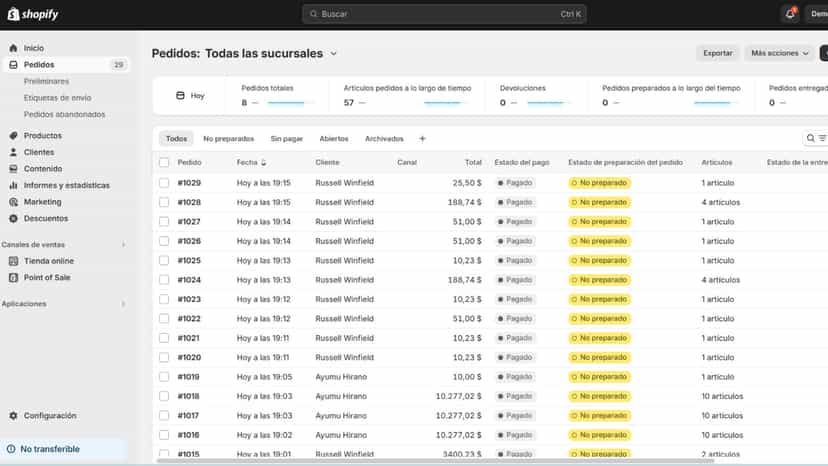The width and height of the screenshot is (828, 466).
Task: Click the horizontal scrollbar under the orders table
Action: click(x=435, y=461)
